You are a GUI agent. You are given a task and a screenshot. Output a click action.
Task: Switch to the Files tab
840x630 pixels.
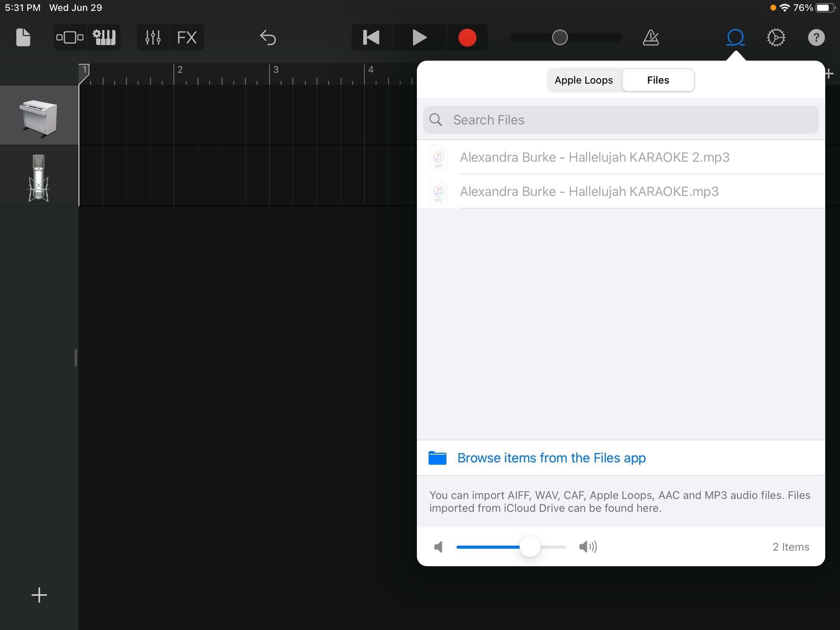pyautogui.click(x=658, y=80)
